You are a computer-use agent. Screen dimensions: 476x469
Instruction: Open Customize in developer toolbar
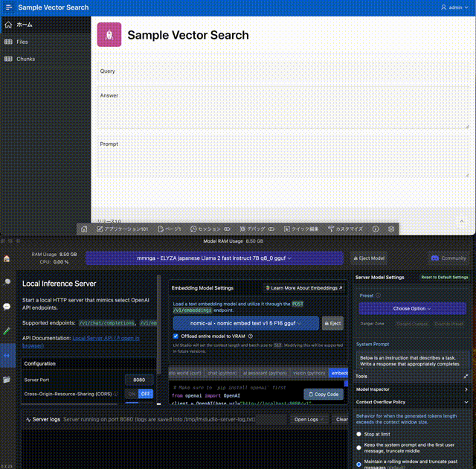tap(345, 229)
